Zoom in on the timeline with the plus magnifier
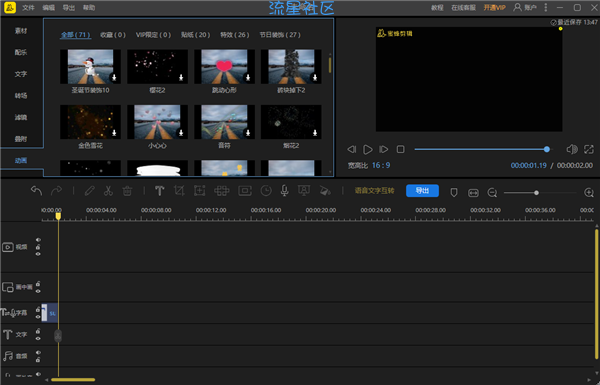Viewport: 600px width, 385px height. tap(589, 192)
